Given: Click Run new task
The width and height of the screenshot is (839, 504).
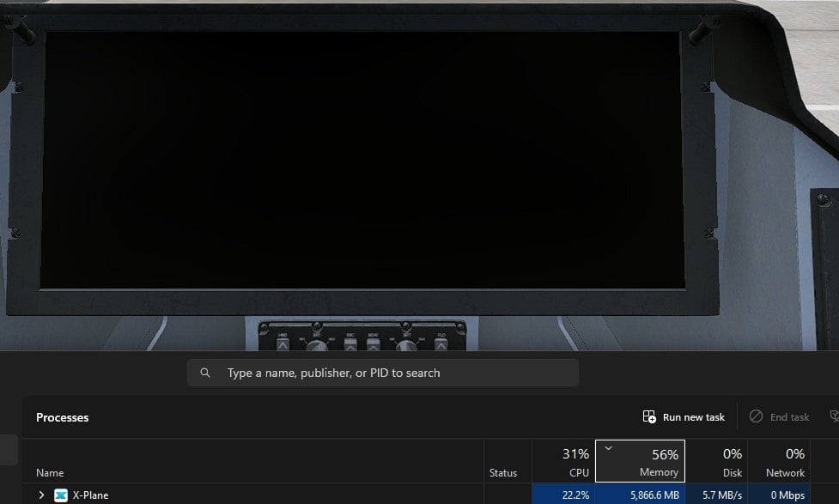Looking at the screenshot, I should pyautogui.click(x=684, y=416).
